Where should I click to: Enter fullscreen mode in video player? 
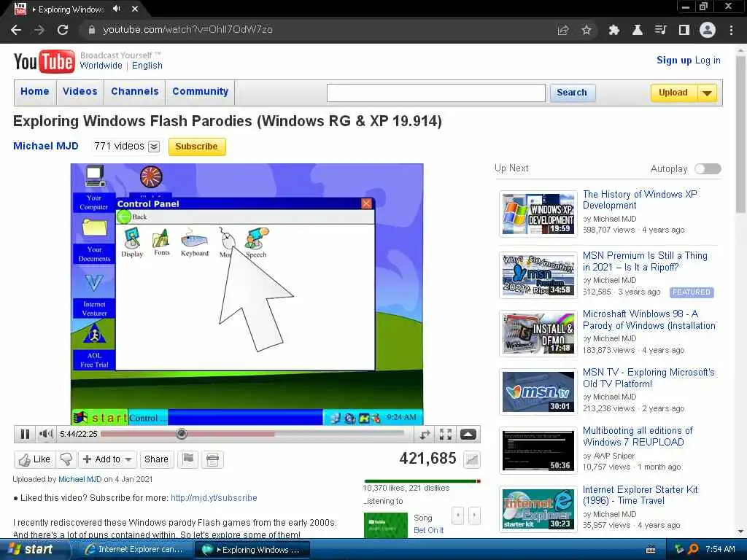click(x=446, y=434)
